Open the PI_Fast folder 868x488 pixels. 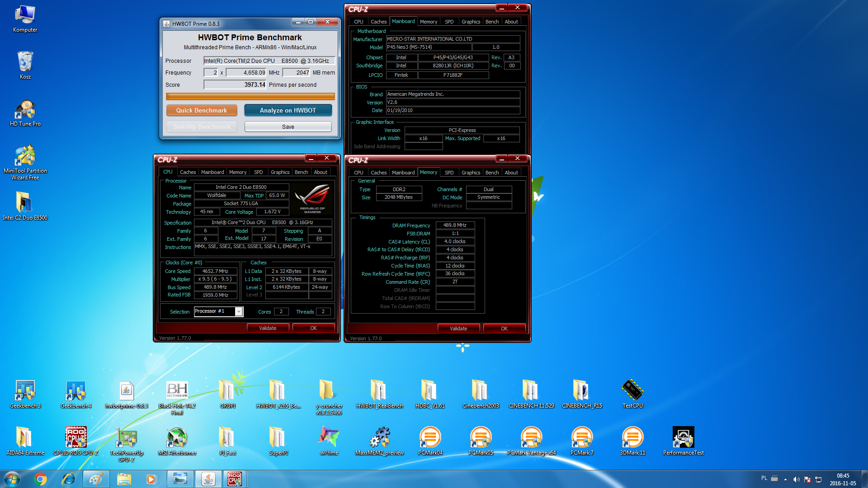click(x=228, y=441)
